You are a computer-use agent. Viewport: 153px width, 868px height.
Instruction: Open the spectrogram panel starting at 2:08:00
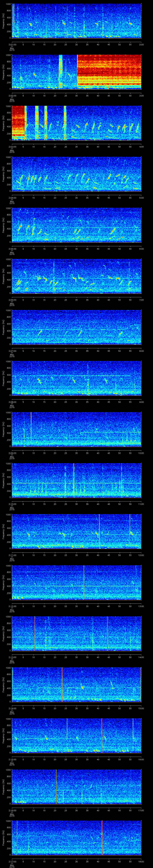(77, 378)
